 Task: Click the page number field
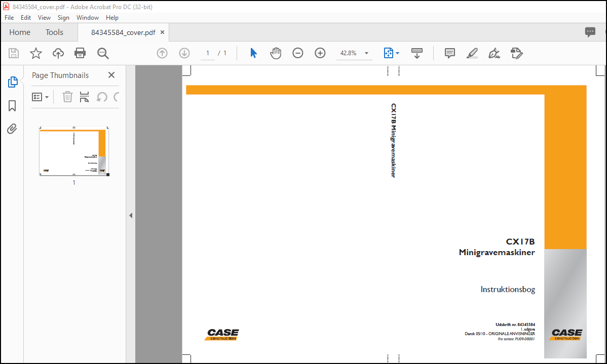(x=208, y=53)
